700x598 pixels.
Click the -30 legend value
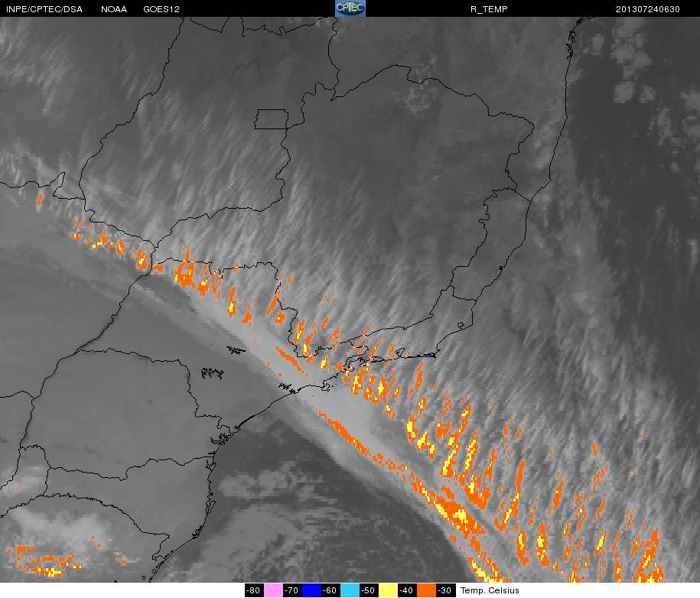pyautogui.click(x=444, y=590)
